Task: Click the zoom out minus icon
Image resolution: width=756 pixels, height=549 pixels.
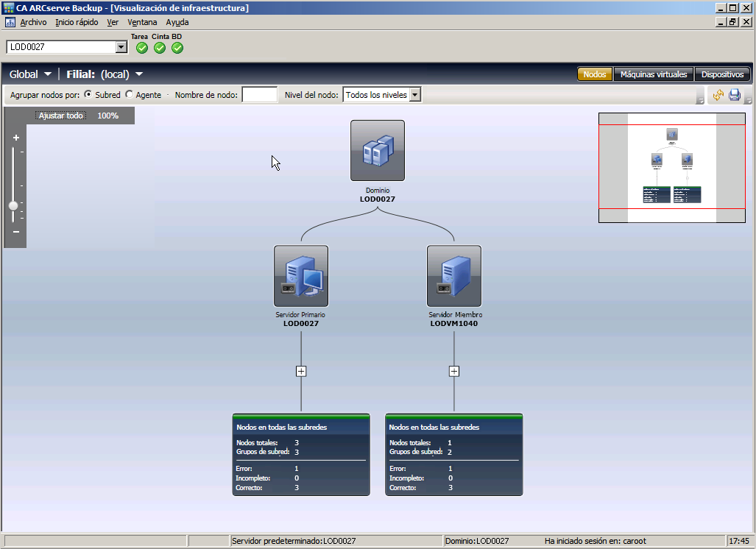Action: click(x=16, y=232)
